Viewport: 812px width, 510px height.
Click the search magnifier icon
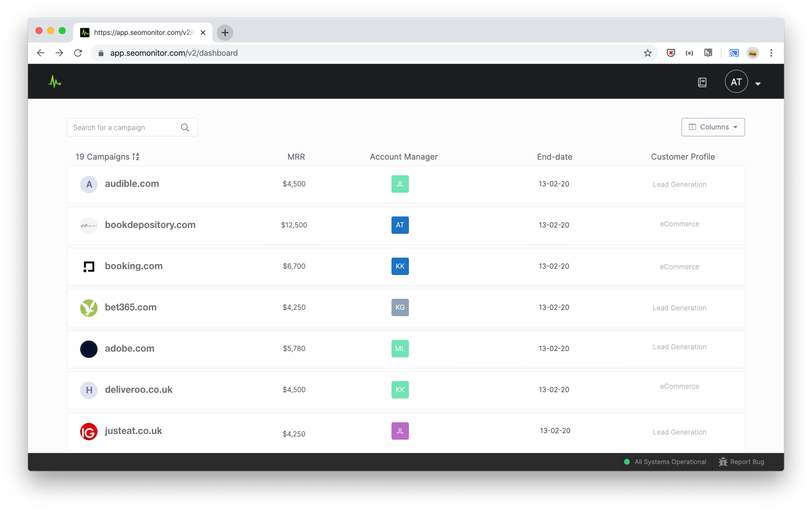point(185,128)
